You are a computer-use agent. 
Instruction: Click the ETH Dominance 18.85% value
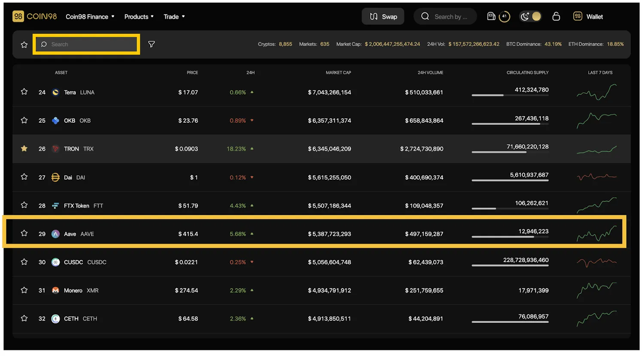615,44
